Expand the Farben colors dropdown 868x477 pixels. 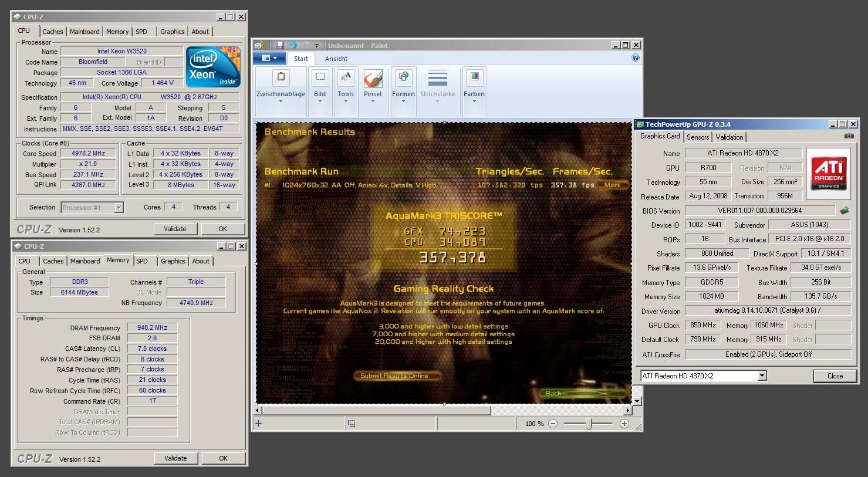[474, 102]
